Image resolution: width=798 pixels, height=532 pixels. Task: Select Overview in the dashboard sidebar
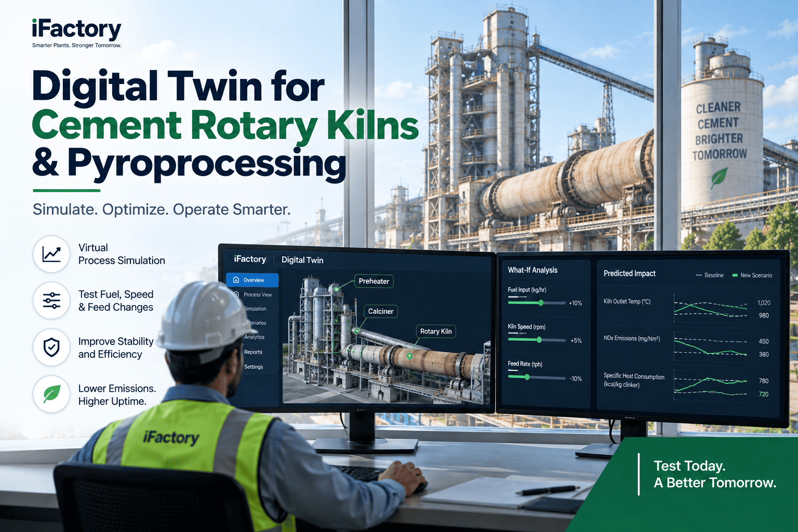(x=252, y=280)
